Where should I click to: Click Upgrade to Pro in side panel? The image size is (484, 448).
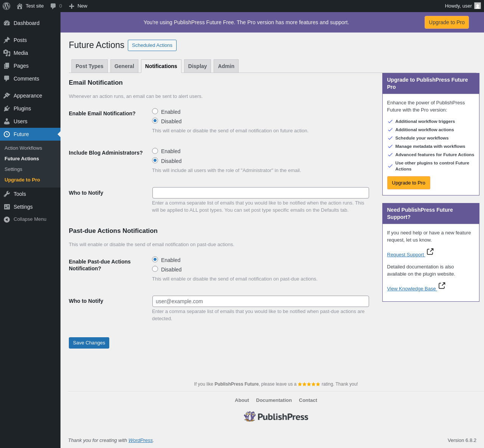pyautogui.click(x=408, y=183)
